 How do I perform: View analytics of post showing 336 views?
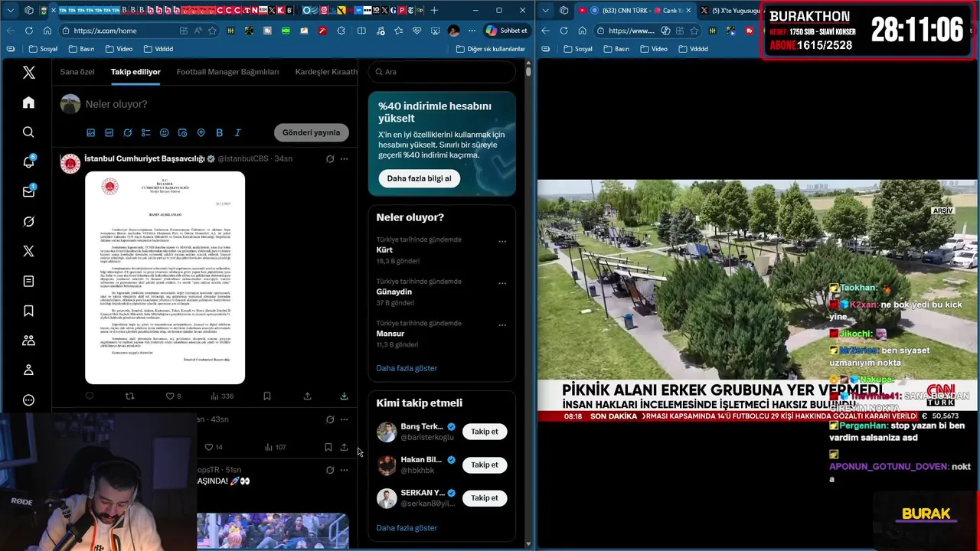[221, 396]
